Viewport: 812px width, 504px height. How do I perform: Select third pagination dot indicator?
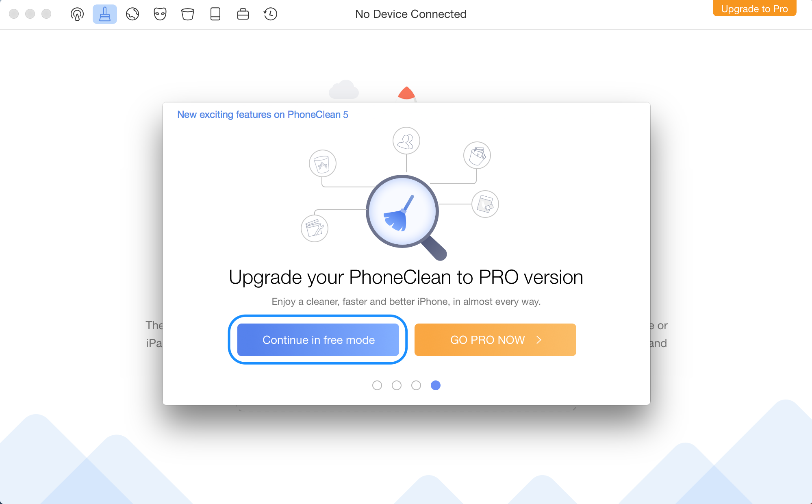(x=416, y=385)
